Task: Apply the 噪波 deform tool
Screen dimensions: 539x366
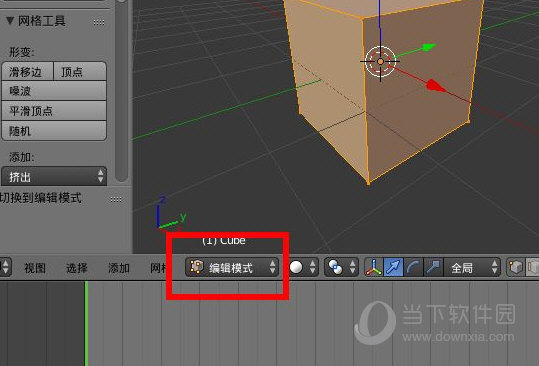Action: click(x=54, y=91)
